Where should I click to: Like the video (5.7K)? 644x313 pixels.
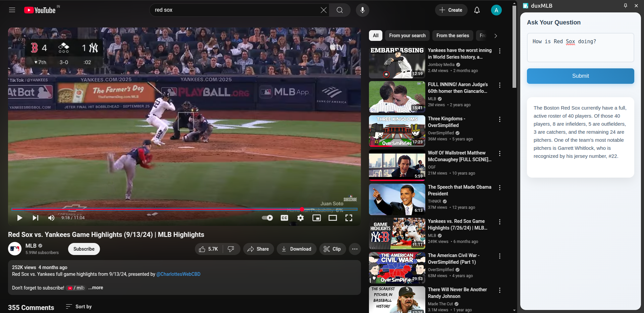[209, 249]
